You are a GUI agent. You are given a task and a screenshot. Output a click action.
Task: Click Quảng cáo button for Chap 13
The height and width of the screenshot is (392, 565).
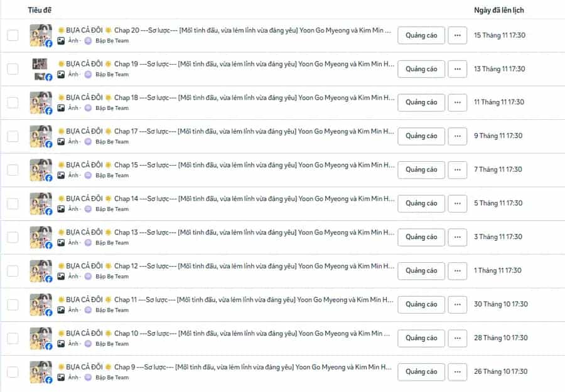[421, 237]
